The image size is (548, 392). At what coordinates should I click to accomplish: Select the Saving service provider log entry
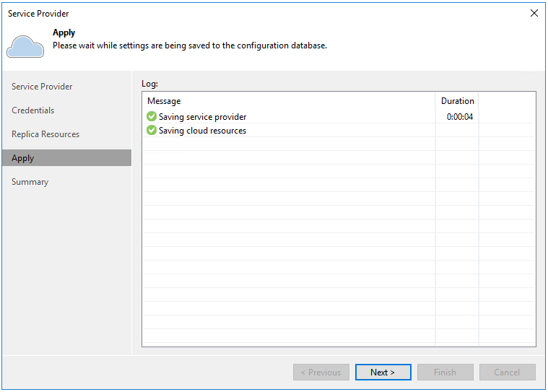[x=203, y=117]
